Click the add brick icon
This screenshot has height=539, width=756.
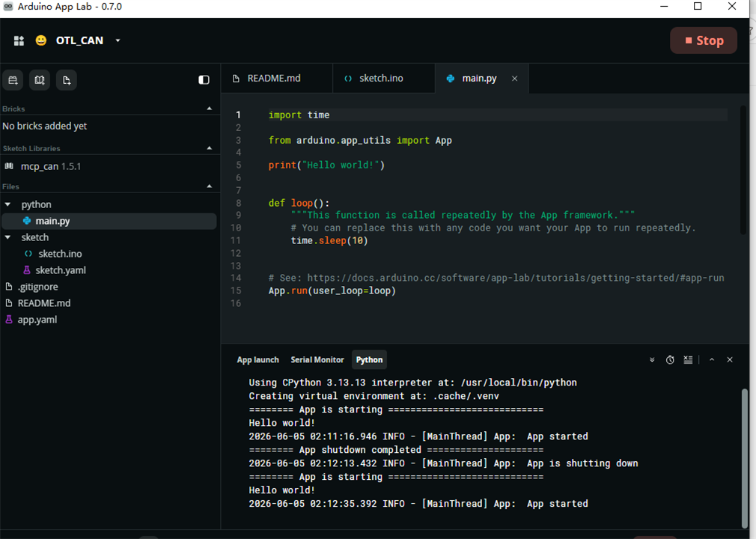point(13,80)
